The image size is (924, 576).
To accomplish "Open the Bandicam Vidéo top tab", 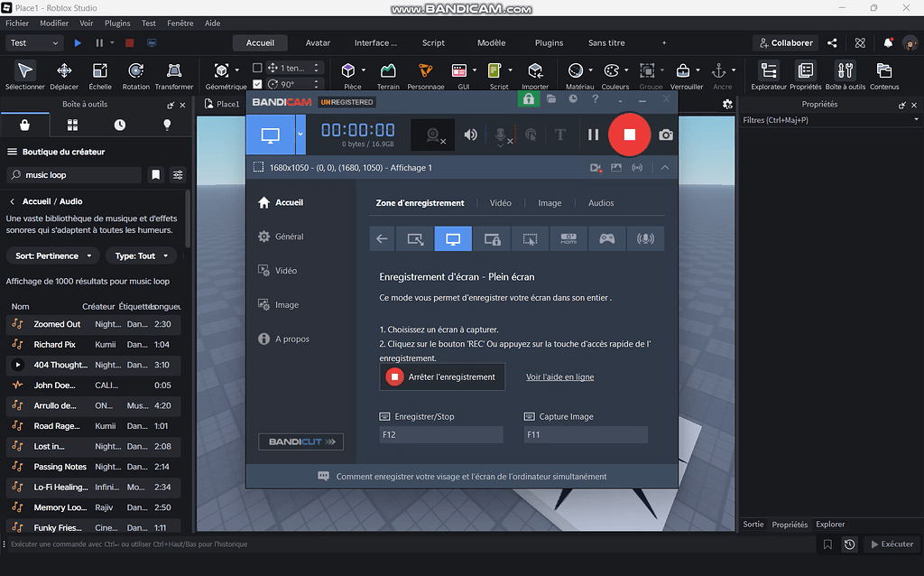I will tap(500, 203).
